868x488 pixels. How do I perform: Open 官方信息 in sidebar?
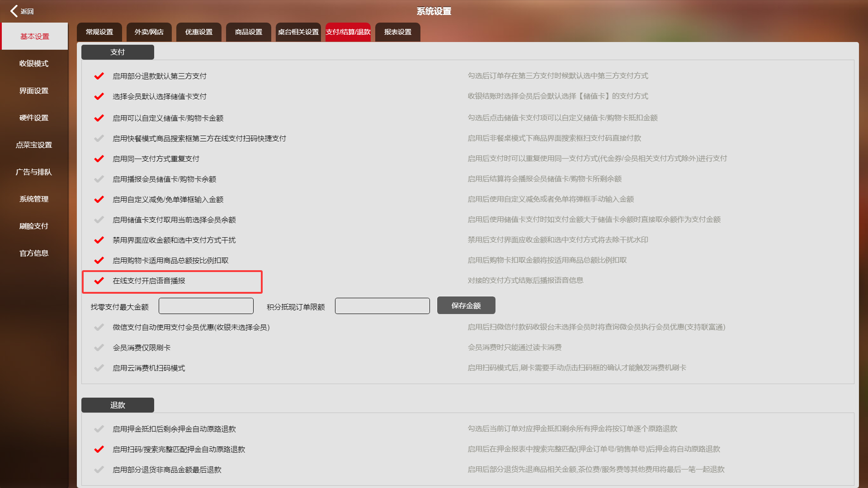pyautogui.click(x=34, y=253)
